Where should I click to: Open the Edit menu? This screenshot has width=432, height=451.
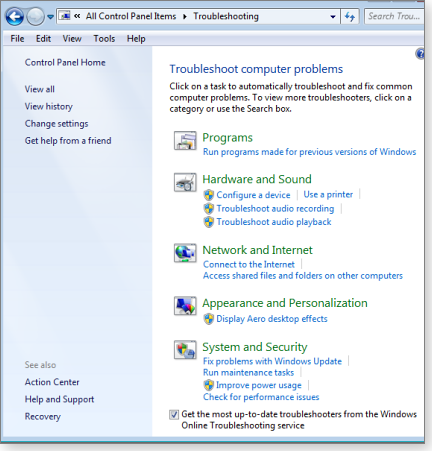click(43, 39)
